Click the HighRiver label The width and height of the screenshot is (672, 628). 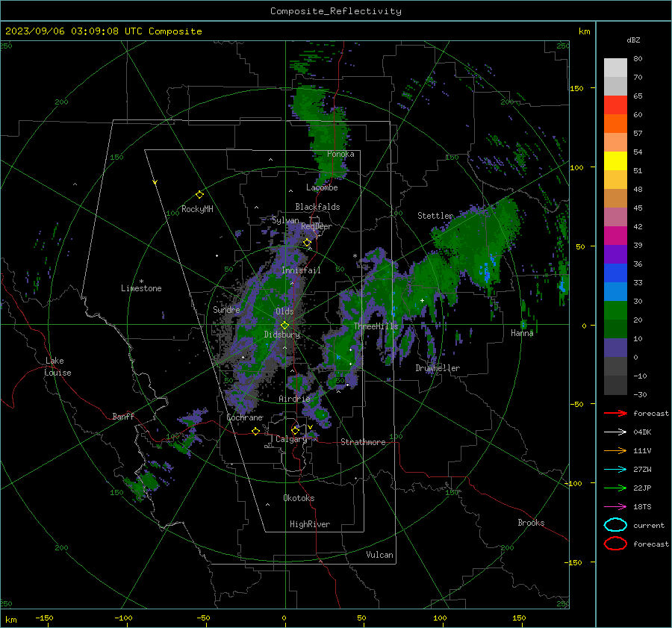point(309,524)
